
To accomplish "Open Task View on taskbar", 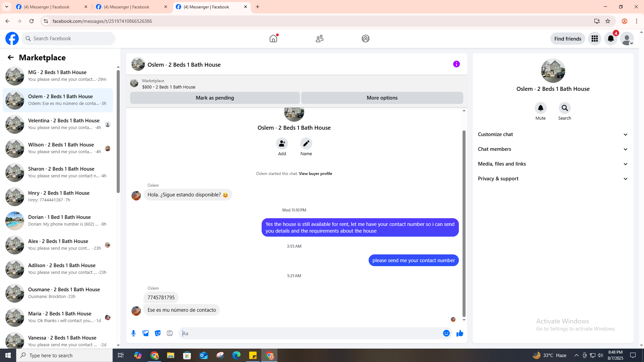I will (121, 355).
